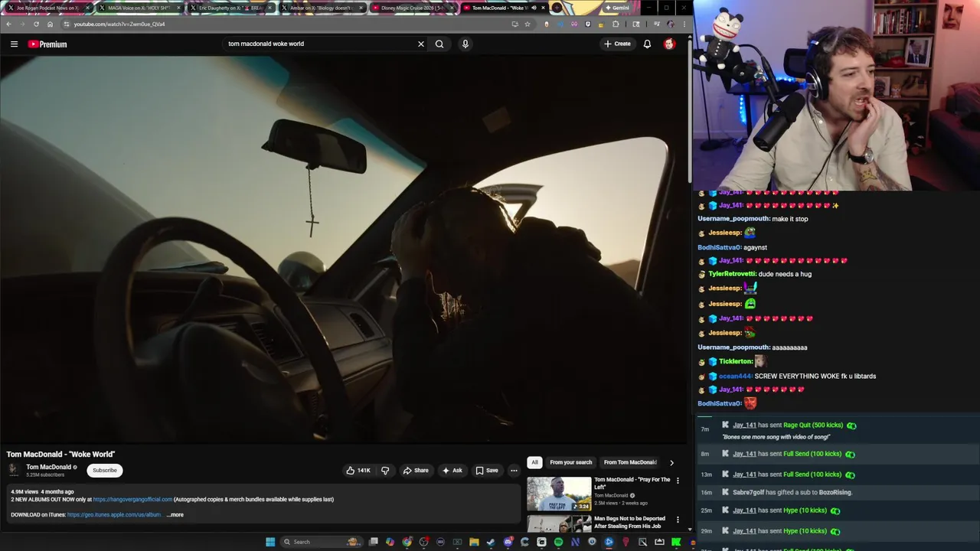Switch to Eric Daugherty on X tab
Screen dimensions: 980x551
(230, 8)
